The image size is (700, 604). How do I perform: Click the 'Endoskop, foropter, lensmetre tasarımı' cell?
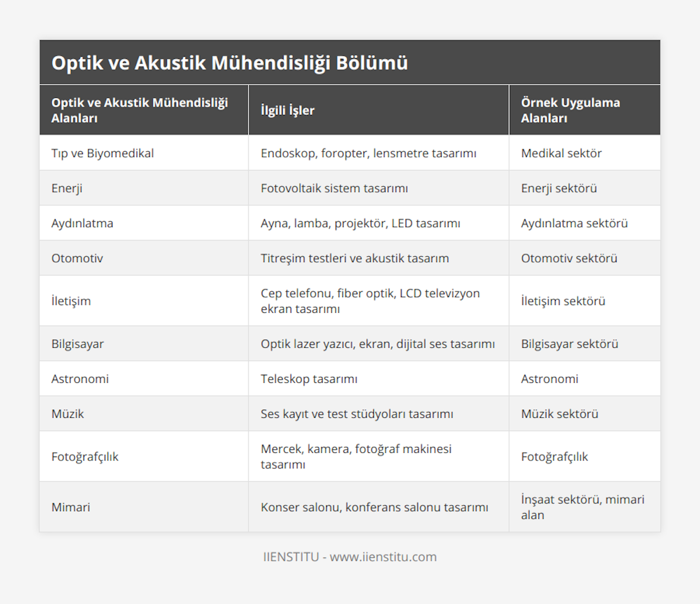[368, 153]
